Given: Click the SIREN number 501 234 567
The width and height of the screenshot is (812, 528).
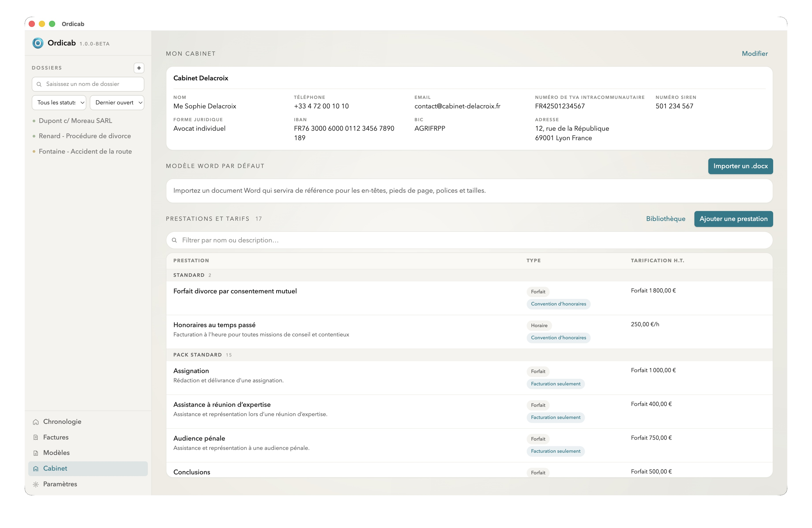Looking at the screenshot, I should tap(674, 106).
